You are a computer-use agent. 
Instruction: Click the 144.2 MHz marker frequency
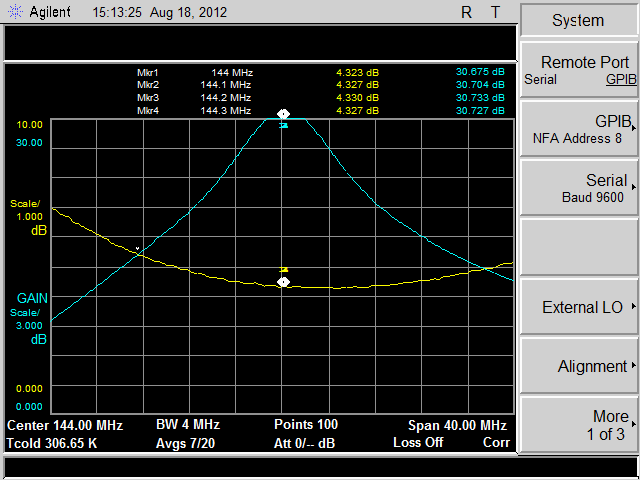[226, 98]
